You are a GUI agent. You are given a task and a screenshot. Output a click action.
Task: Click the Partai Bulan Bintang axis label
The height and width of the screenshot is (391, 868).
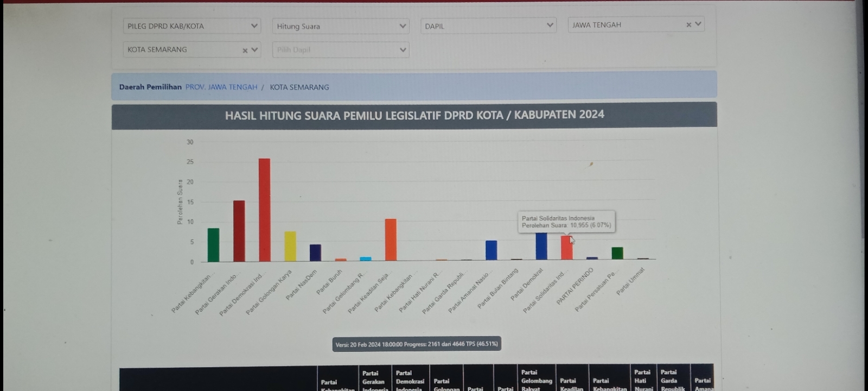click(498, 289)
